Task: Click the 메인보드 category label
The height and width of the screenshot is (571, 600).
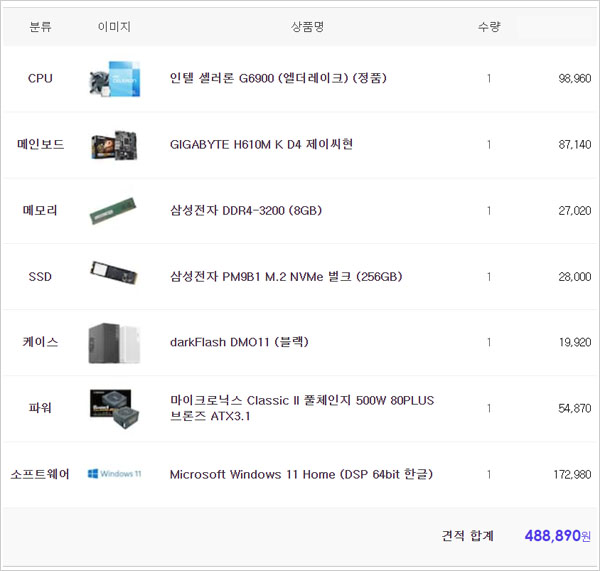Action: click(x=40, y=145)
